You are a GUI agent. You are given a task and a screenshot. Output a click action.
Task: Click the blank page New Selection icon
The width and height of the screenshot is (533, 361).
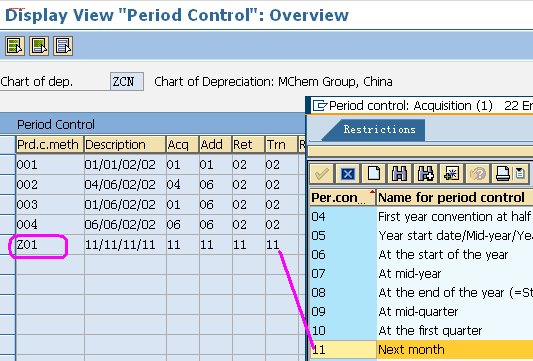coord(374,174)
